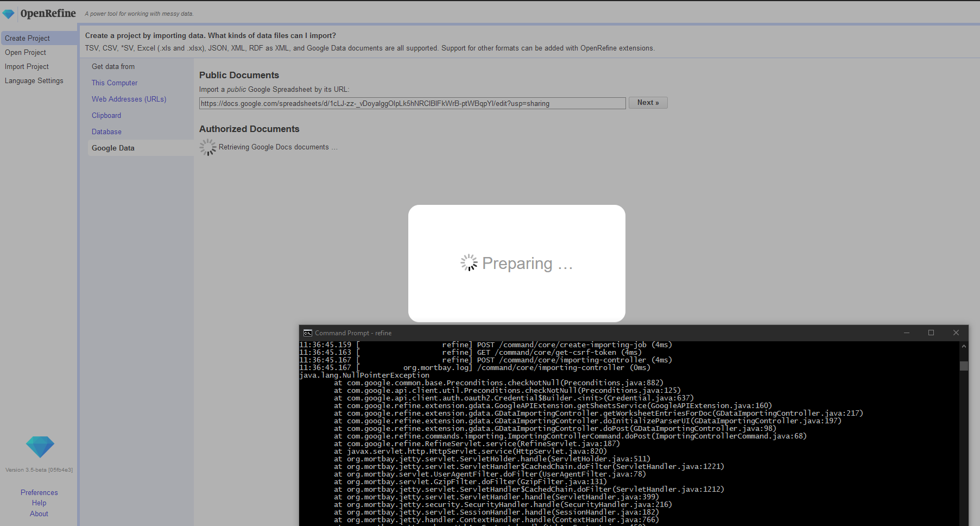Image resolution: width=980 pixels, height=526 pixels.
Task: Click the OpenRefine title text
Action: (x=48, y=13)
